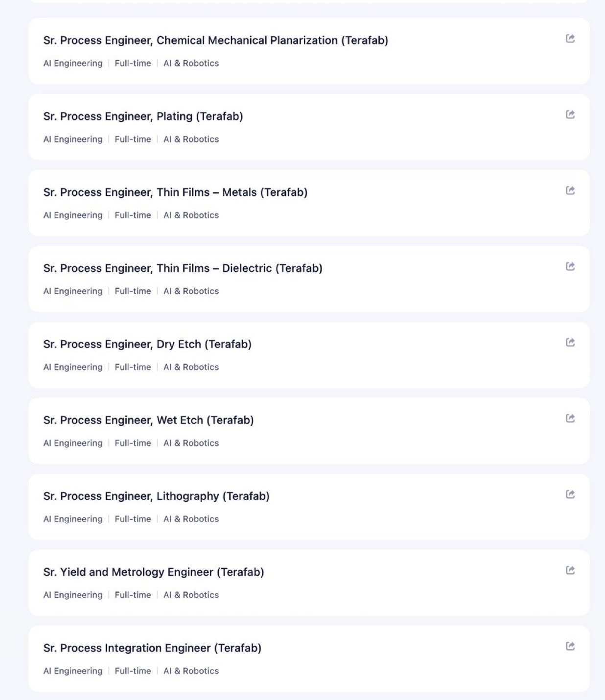605x700 pixels.
Task: Share the Yield and Metrology Engineer job
Action: click(x=570, y=570)
